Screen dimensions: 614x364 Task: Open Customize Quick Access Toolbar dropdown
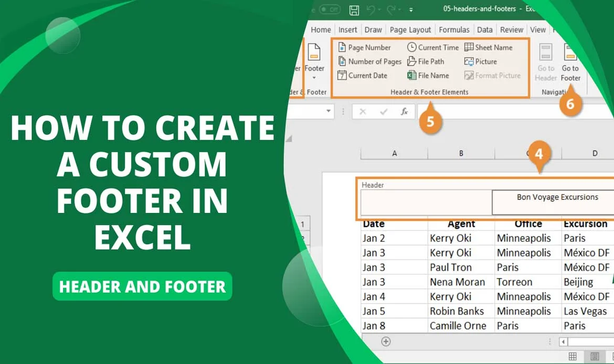click(x=411, y=9)
